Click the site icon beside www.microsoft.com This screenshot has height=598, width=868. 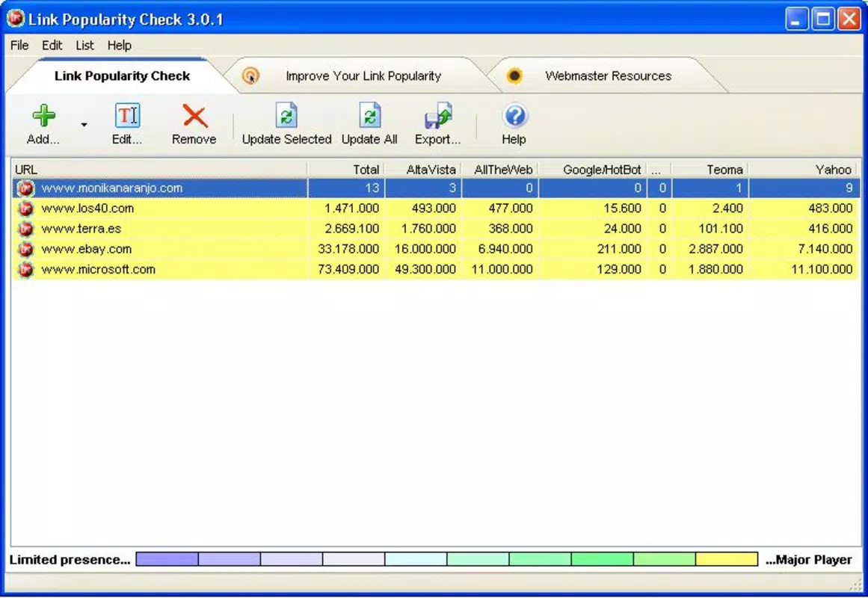(25, 270)
